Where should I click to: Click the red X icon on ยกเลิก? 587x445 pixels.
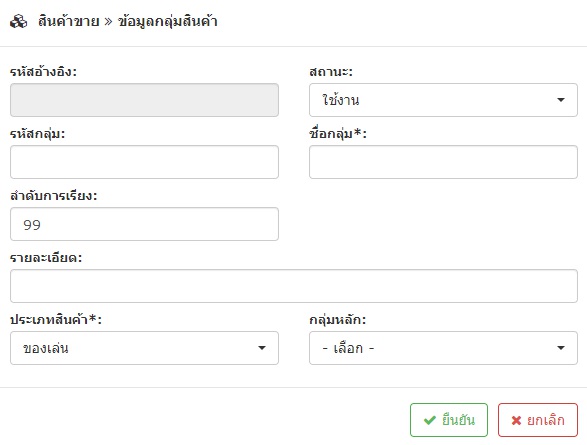[516, 420]
